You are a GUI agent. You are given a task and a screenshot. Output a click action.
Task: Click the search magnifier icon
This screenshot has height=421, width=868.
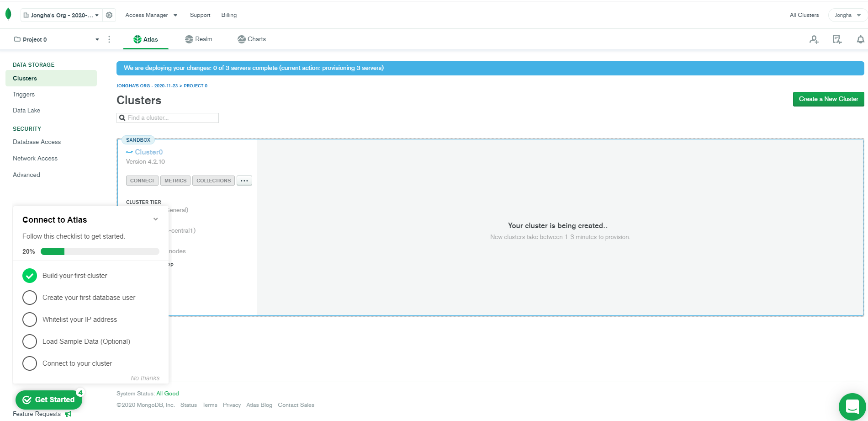(x=122, y=117)
